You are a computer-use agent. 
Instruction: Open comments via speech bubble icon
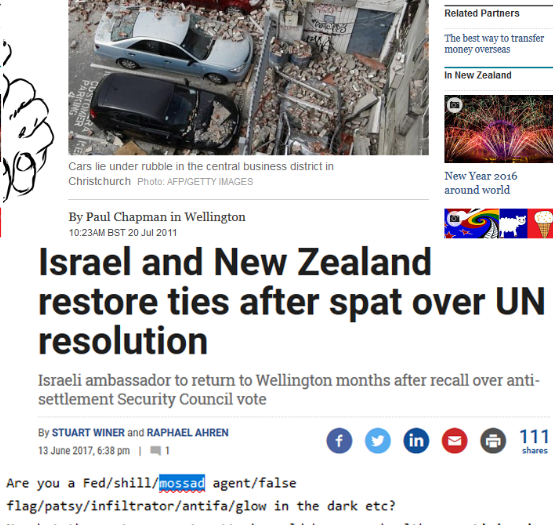pyautogui.click(x=156, y=451)
